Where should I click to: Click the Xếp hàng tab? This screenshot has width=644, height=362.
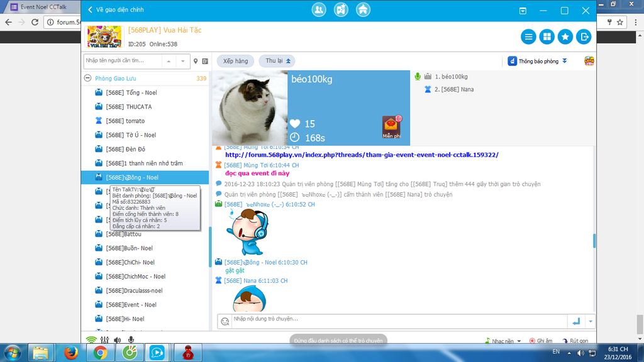(236, 61)
